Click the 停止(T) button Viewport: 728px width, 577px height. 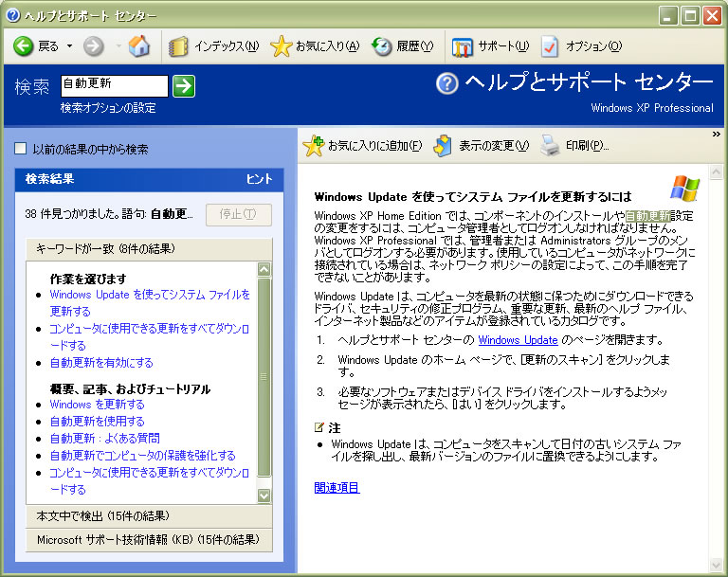[239, 214]
